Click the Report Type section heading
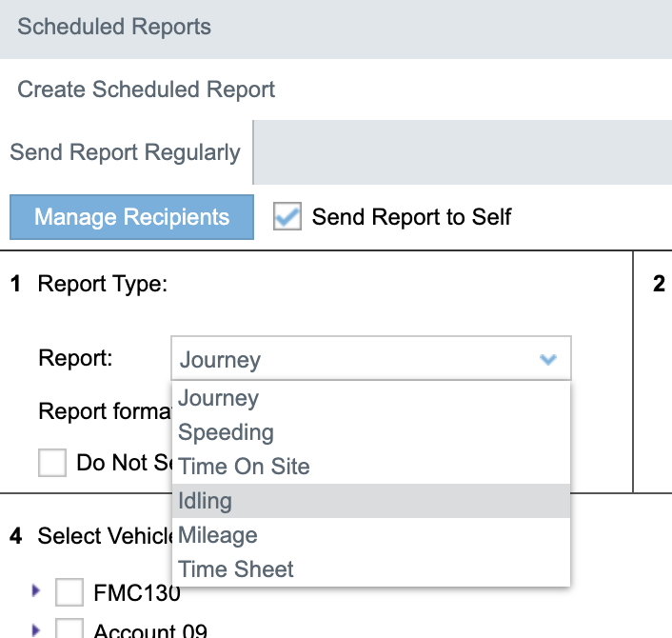 click(x=102, y=285)
